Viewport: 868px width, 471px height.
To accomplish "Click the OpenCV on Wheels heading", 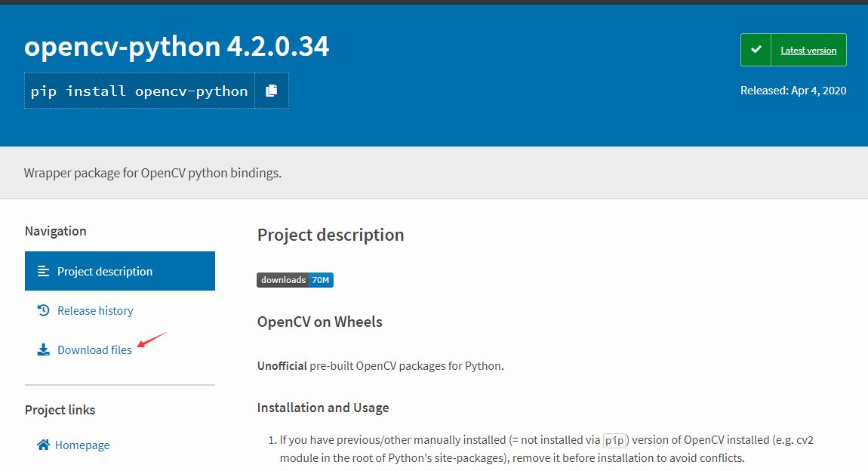I will pyautogui.click(x=319, y=321).
